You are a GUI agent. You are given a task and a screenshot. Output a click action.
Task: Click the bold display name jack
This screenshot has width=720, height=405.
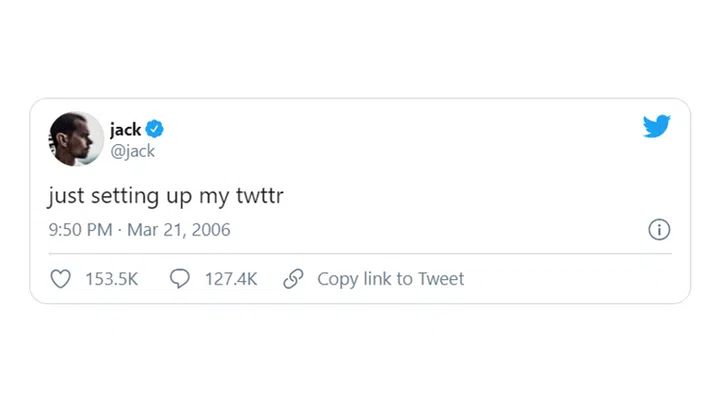(x=125, y=130)
